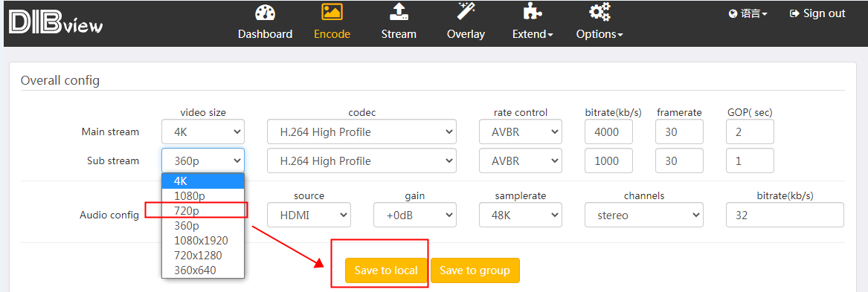Click Main stream bitrate field 4000
The height and width of the screenshot is (292, 868).
[x=609, y=132]
